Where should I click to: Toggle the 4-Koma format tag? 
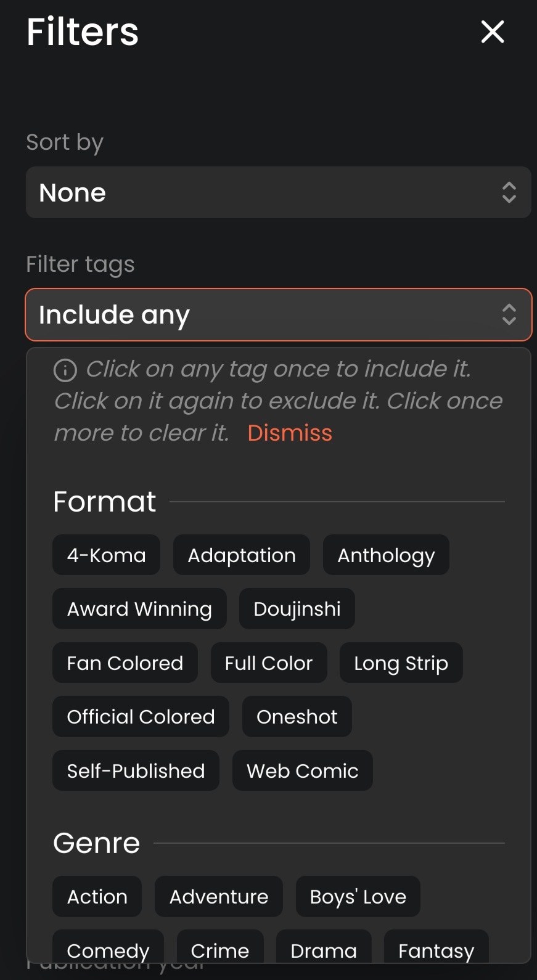click(x=106, y=555)
